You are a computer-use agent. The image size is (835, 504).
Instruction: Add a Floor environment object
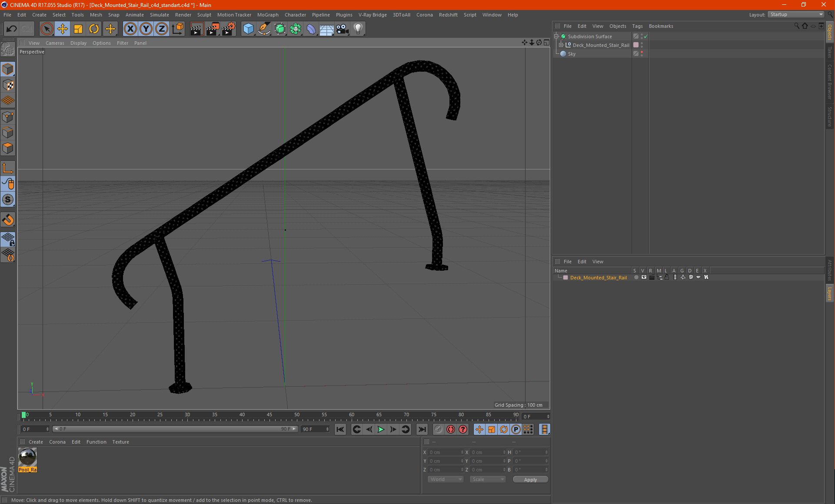point(327,29)
